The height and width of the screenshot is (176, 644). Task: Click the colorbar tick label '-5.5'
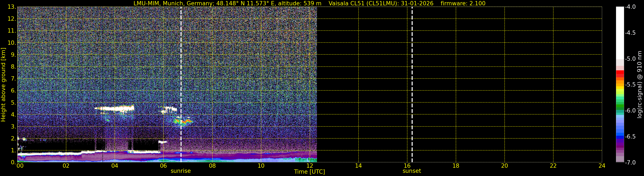click(630, 85)
